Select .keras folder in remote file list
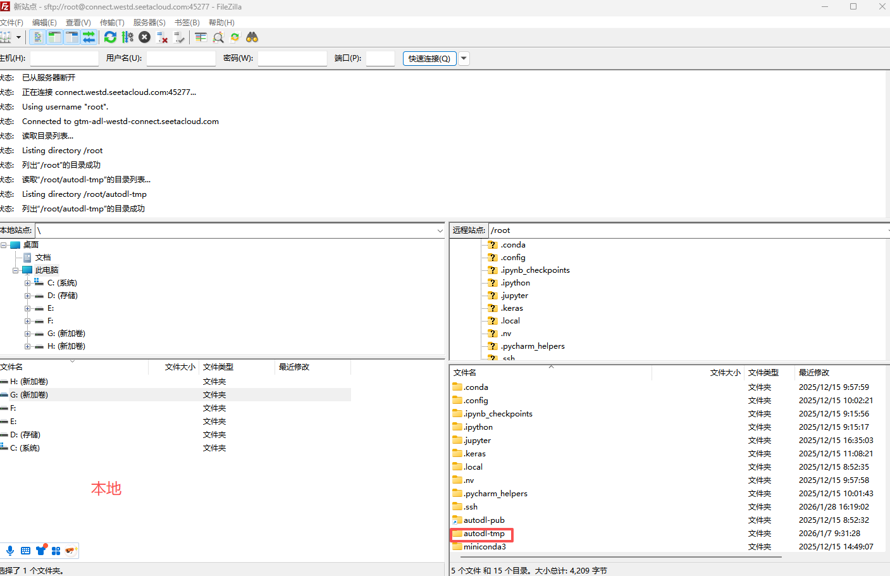 tap(475, 453)
